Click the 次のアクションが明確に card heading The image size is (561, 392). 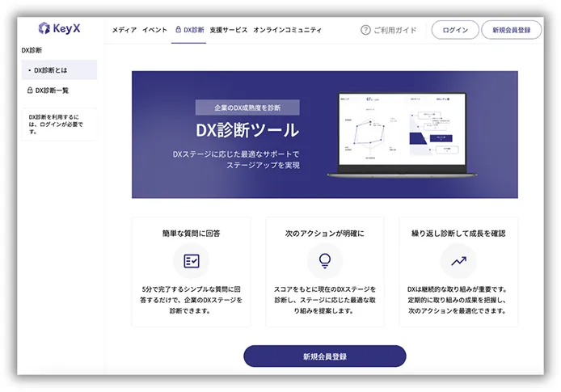[324, 234]
